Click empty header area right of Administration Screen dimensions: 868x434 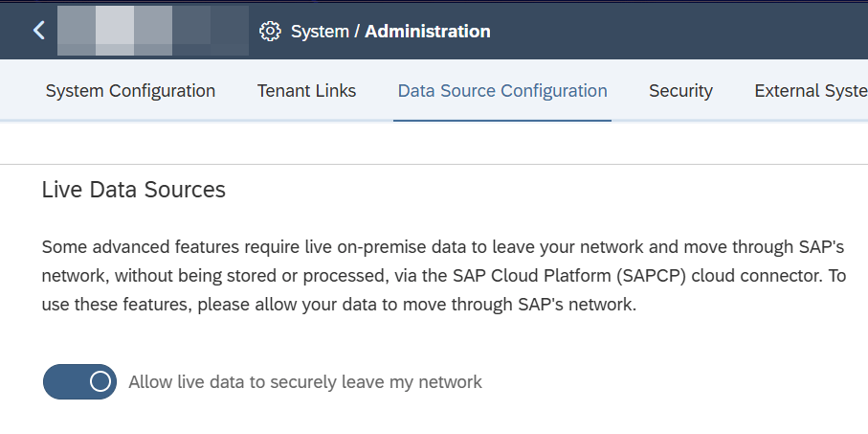point(670,32)
